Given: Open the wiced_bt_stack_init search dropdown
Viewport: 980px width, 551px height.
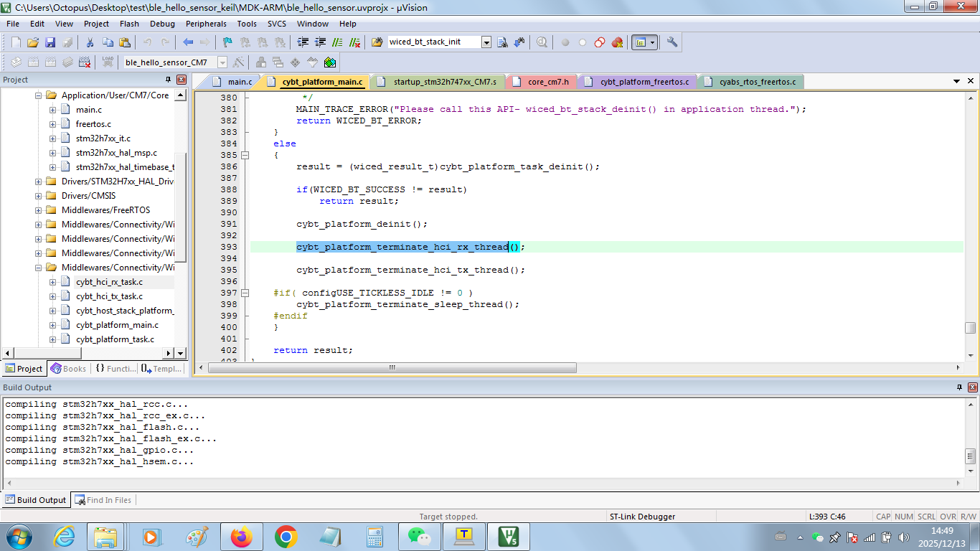Looking at the screenshot, I should point(486,42).
